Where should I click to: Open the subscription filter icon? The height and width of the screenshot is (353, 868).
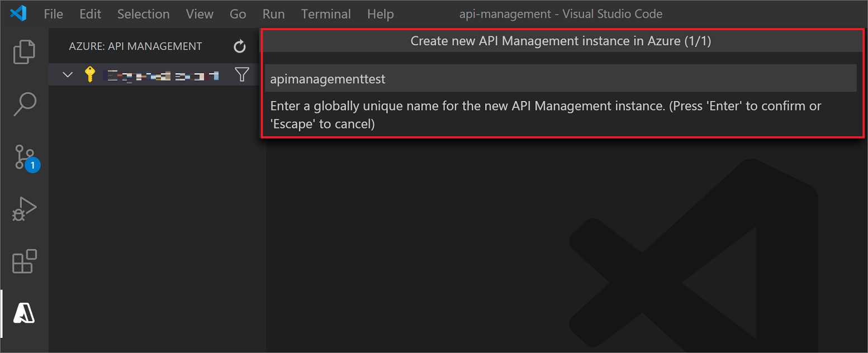pos(241,74)
